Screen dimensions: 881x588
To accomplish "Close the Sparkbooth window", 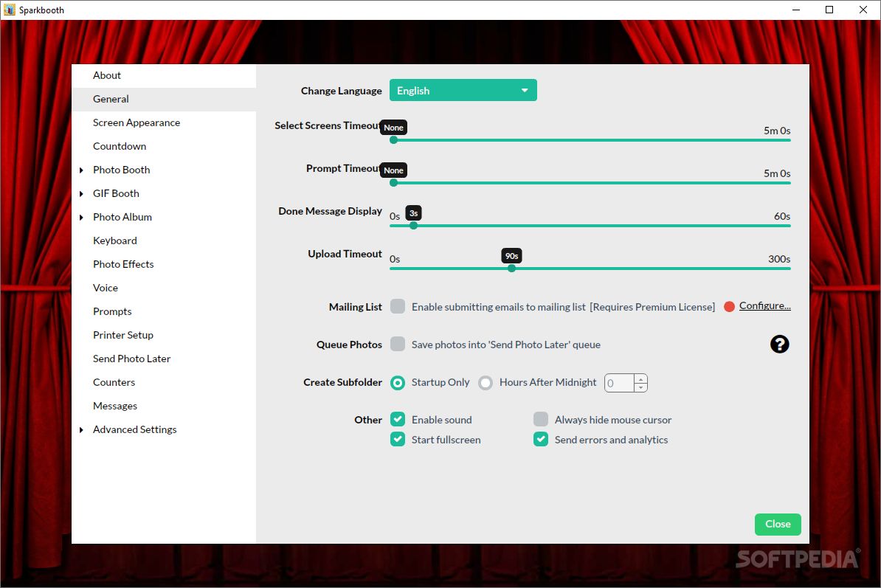I will coord(863,10).
